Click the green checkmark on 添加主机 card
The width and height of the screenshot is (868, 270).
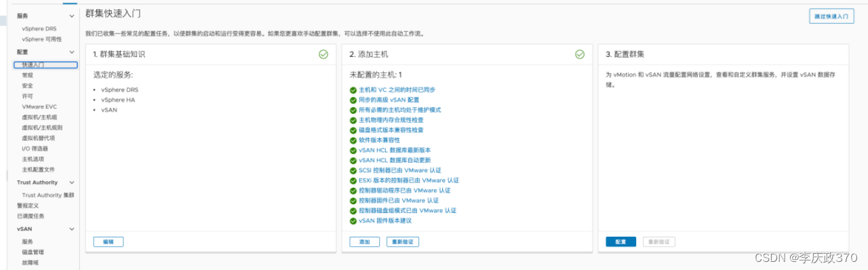click(580, 54)
